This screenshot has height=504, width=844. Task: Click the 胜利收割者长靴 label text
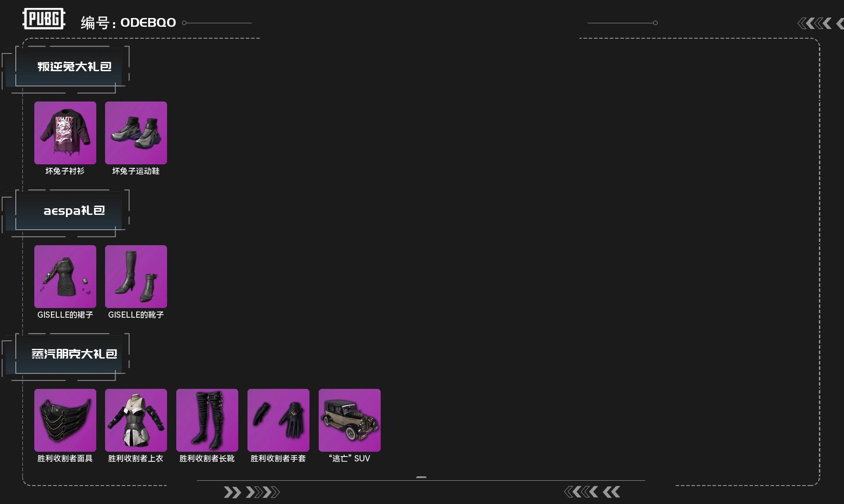pyautogui.click(x=207, y=458)
